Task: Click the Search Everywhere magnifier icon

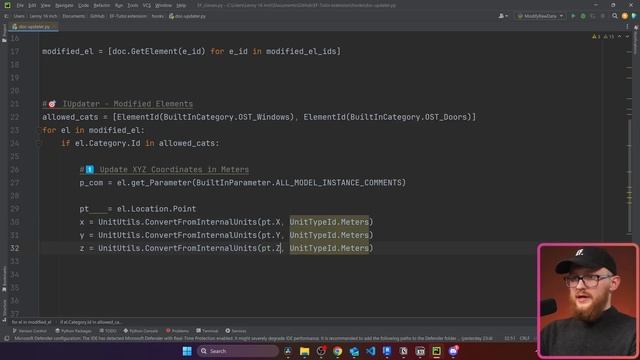Action: 615,16
